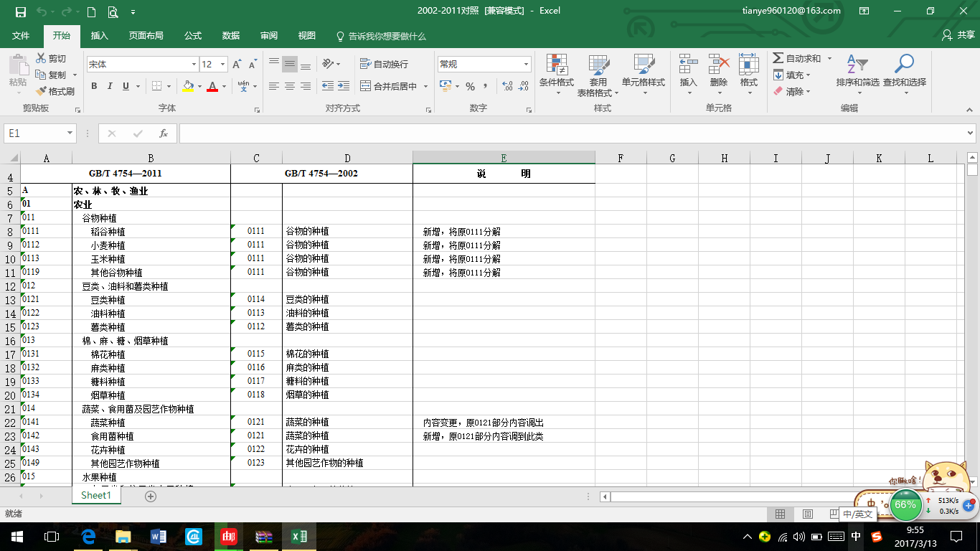This screenshot has width=980, height=551.
Task: Apply the yellow fill color to cells
Action: [188, 86]
